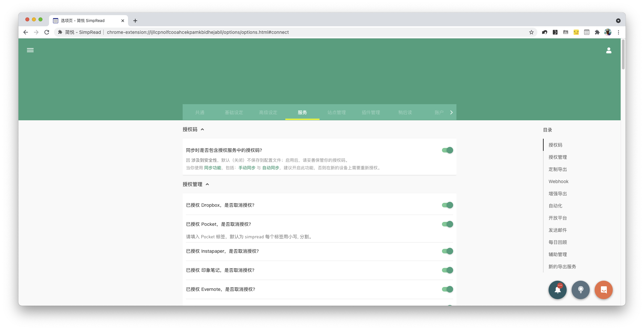Jump to 增强导出 in the table of contents
Screen dimensions: 644x330
pyautogui.click(x=558, y=194)
